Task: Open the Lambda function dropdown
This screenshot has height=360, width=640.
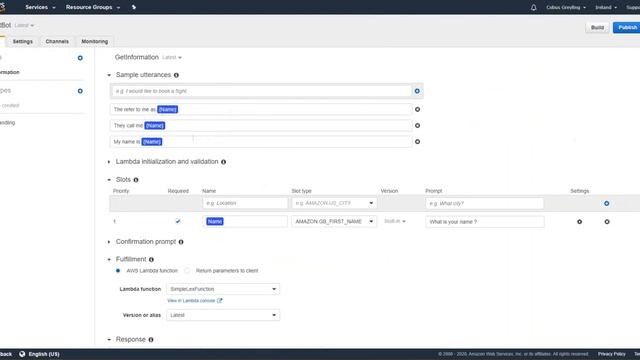Action: pyautogui.click(x=223, y=289)
